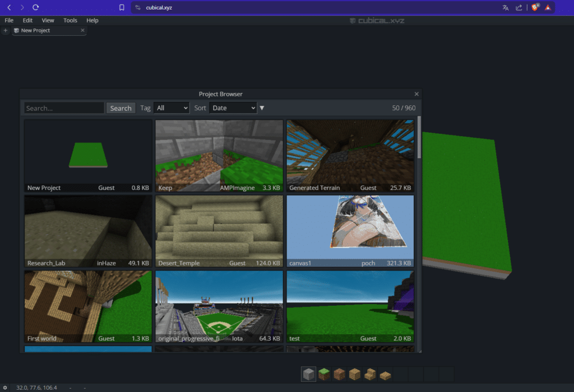Go back with the browser back arrow
Image resolution: width=574 pixels, height=392 pixels.
9,7
